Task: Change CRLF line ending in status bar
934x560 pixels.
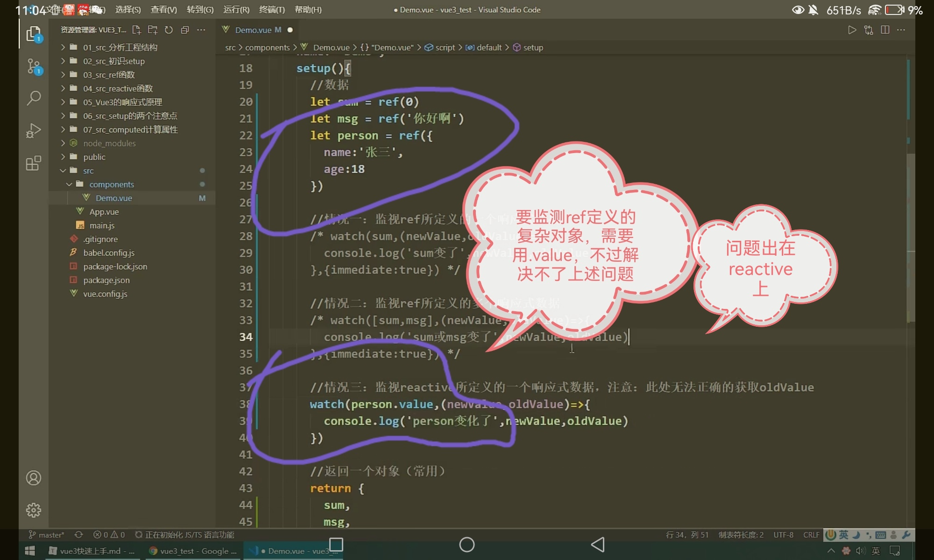Action: 811,535
